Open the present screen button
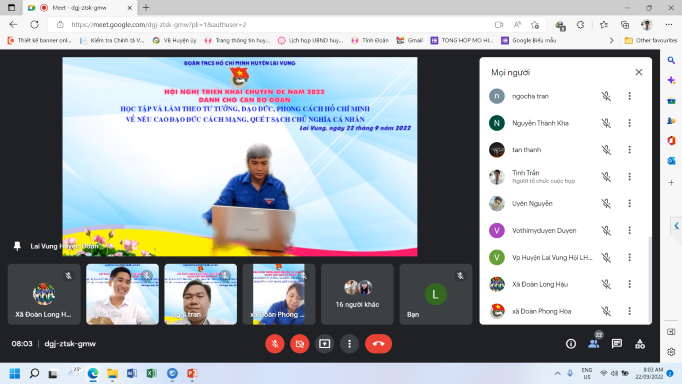682x384 pixels. pyautogui.click(x=324, y=344)
